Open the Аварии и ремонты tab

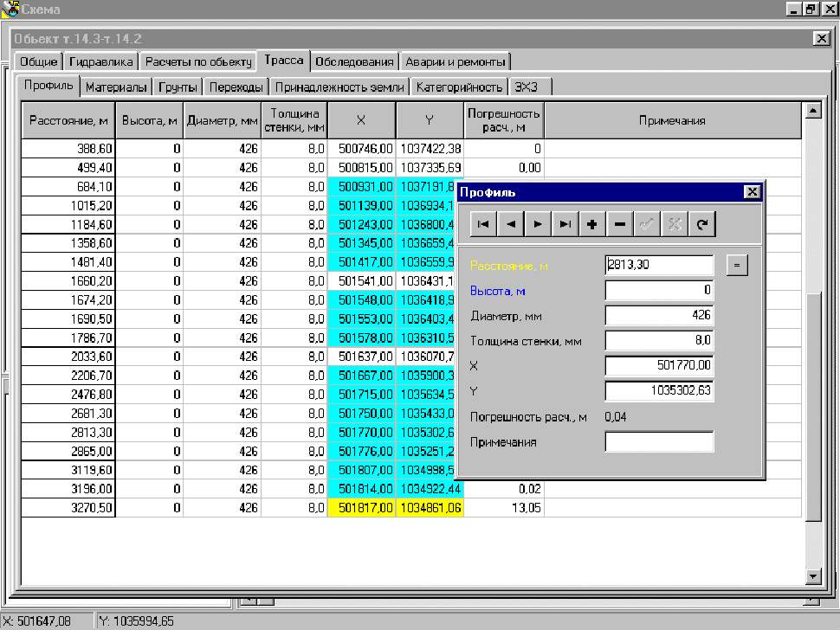[x=455, y=61]
